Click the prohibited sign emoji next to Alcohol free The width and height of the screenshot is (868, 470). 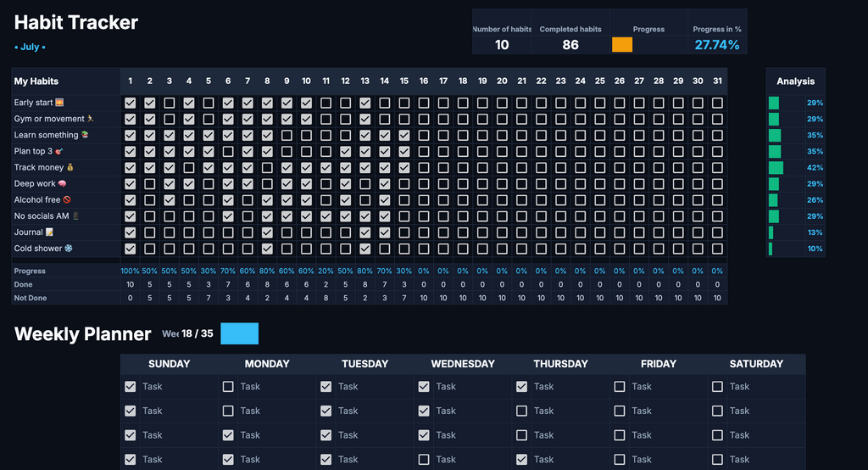pos(67,199)
